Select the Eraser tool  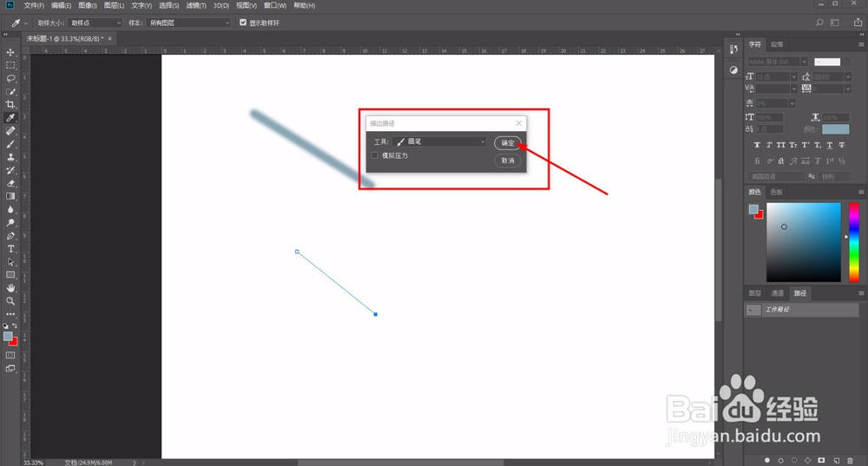pyautogui.click(x=10, y=183)
